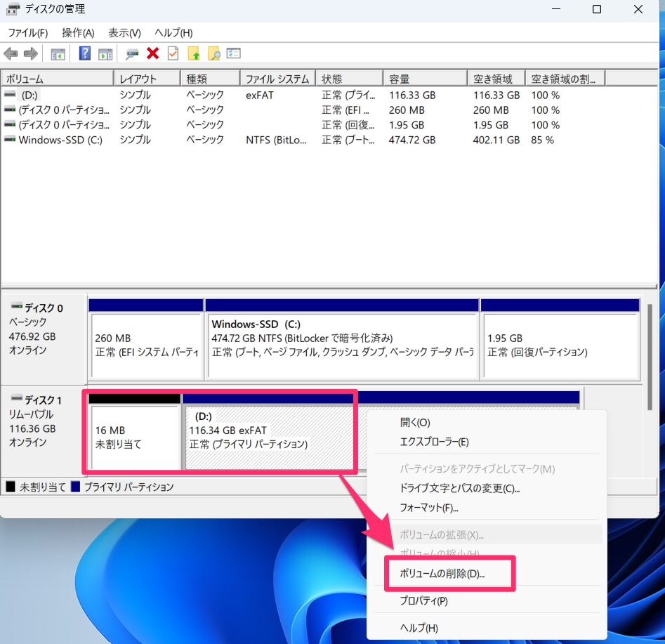Click the folder with magnifier toolbar icon
The height and width of the screenshot is (644, 665).
point(214,54)
